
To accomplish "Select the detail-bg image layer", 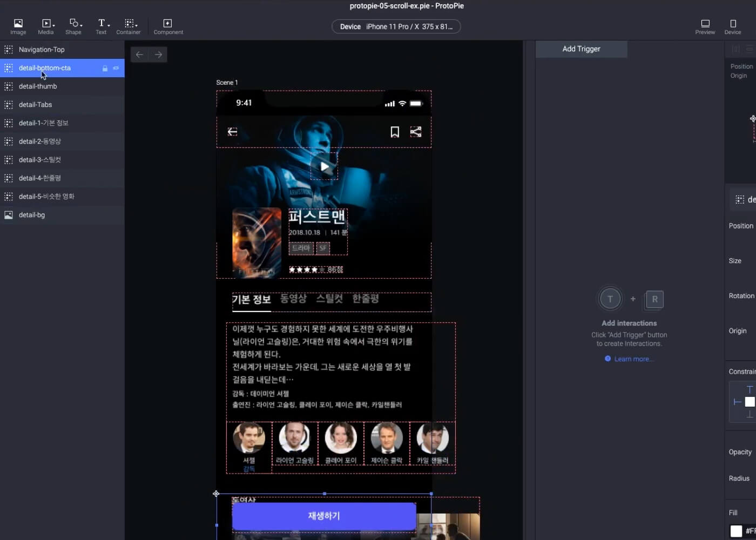I will pos(62,215).
